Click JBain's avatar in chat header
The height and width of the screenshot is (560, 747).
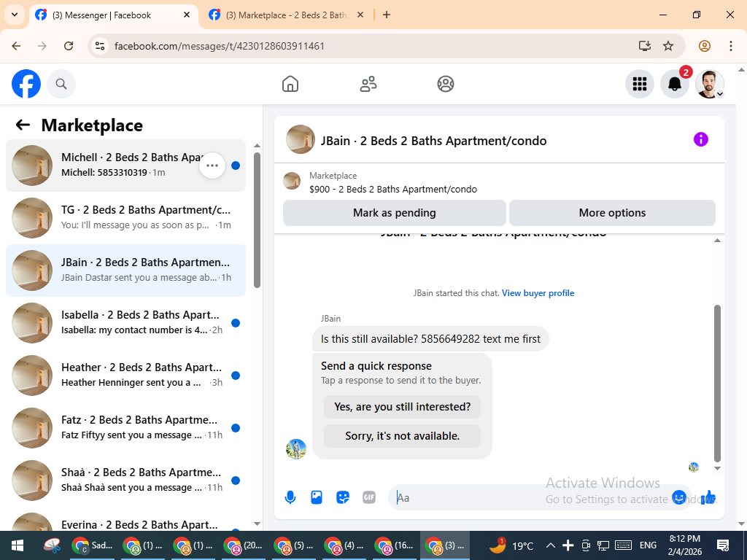[x=300, y=139]
